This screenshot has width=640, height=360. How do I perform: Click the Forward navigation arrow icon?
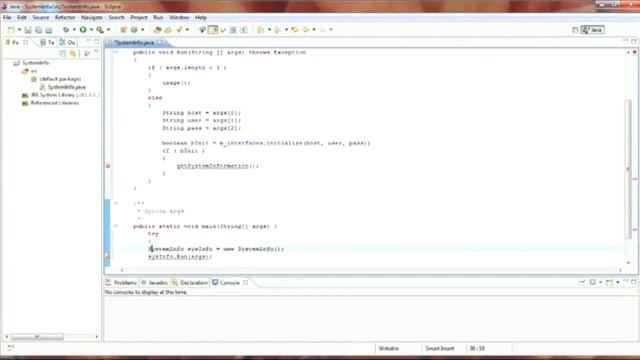[x=322, y=30]
